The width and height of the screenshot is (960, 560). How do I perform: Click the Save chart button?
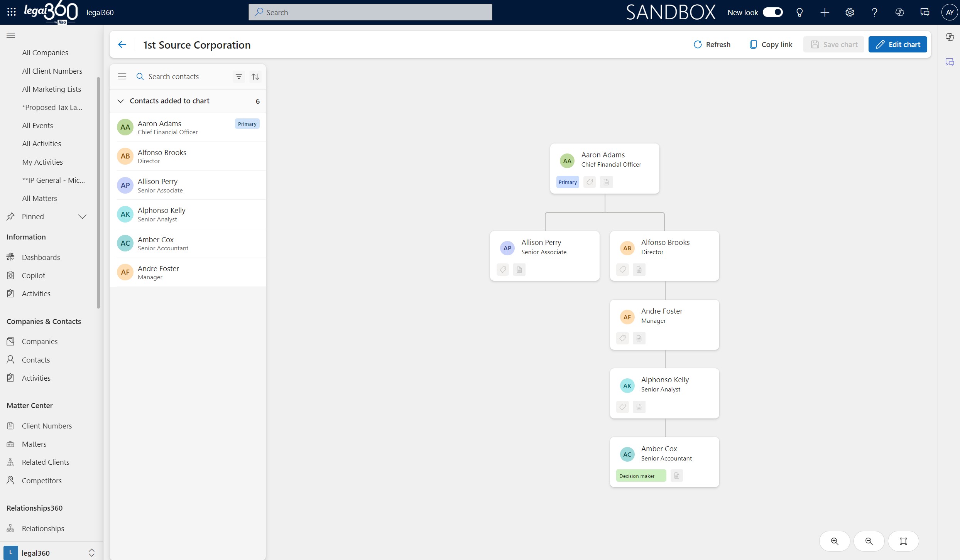834,44
